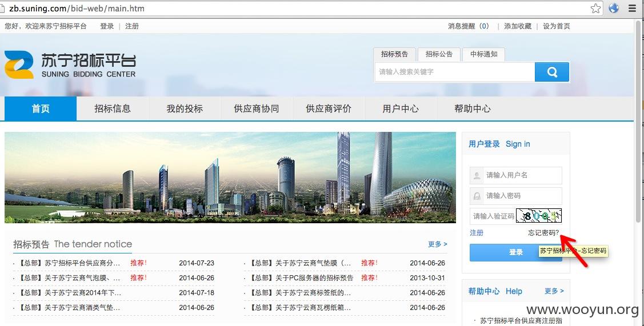Image resolution: width=644 pixels, height=326 pixels.
Task: Focus the 请输入用户名 username field
Action: tap(516, 175)
